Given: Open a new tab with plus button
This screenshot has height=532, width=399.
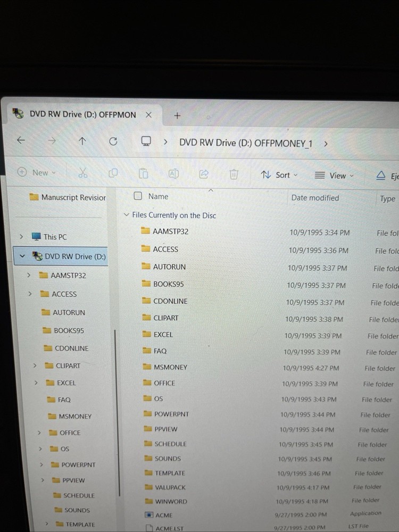Looking at the screenshot, I should [178, 115].
